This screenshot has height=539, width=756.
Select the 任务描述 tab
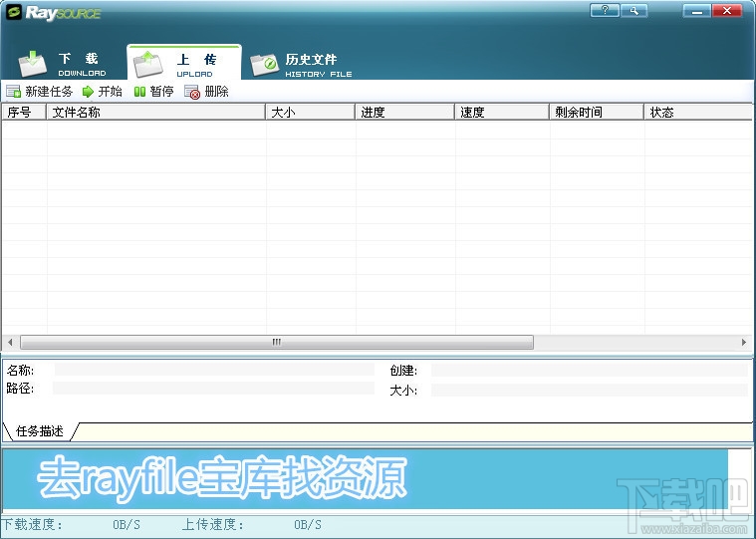pos(40,431)
